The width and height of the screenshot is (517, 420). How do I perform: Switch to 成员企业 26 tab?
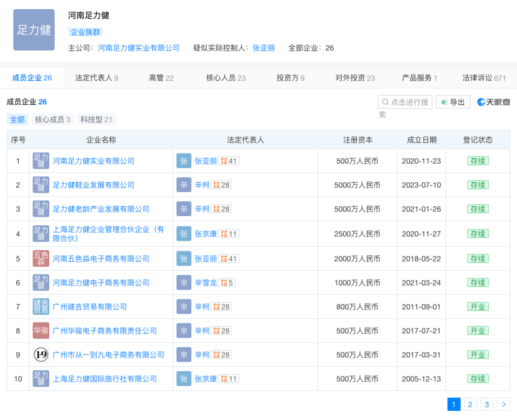(x=32, y=78)
